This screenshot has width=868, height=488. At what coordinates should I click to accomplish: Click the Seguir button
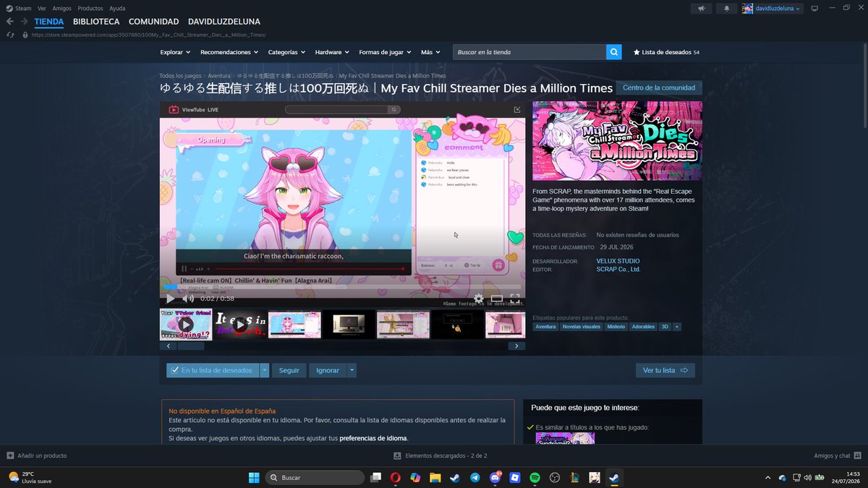click(x=289, y=370)
